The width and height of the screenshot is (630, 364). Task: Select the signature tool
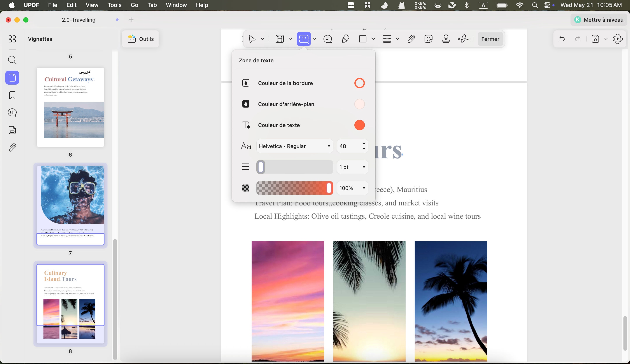point(464,39)
